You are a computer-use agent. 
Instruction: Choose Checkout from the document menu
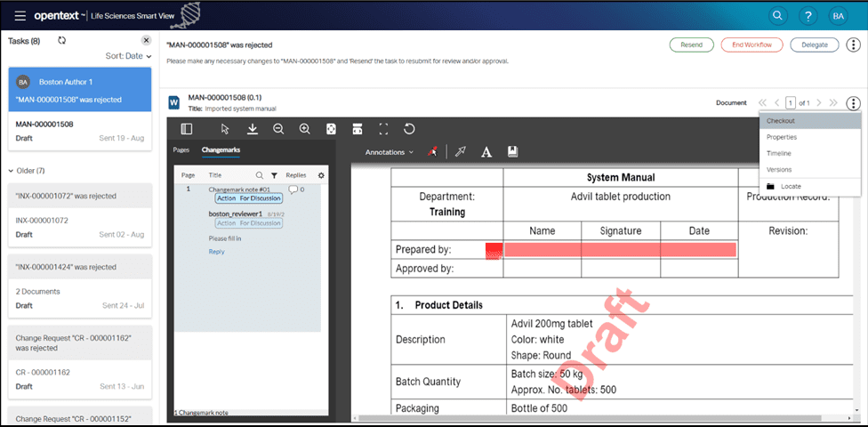click(810, 121)
